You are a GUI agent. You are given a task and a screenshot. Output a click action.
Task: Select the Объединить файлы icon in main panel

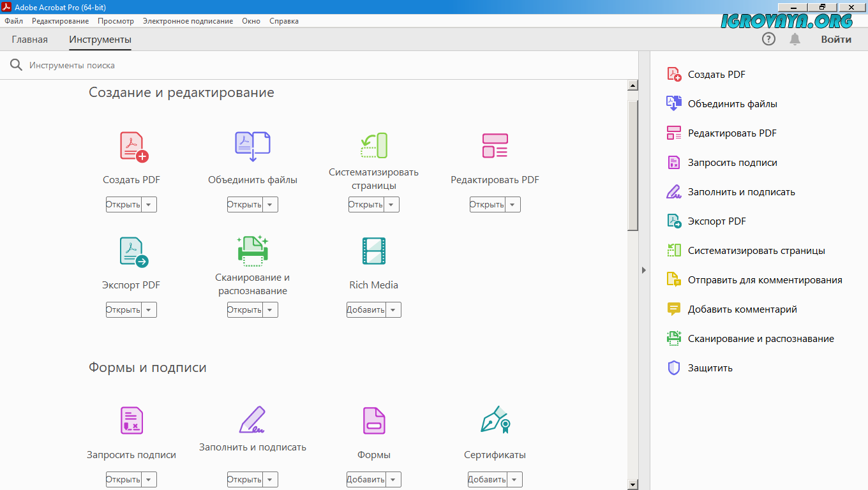[x=253, y=146]
